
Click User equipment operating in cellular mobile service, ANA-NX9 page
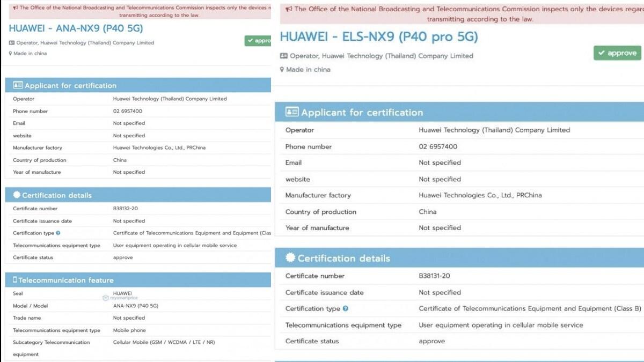175,246
